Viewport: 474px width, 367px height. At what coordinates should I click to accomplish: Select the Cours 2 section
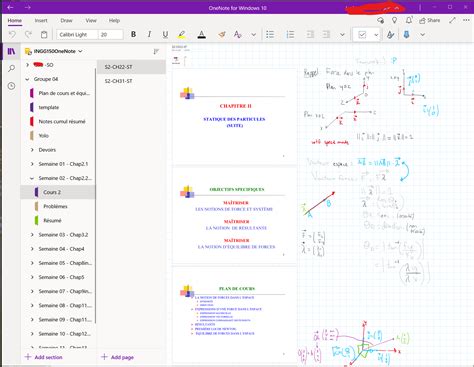(58, 192)
